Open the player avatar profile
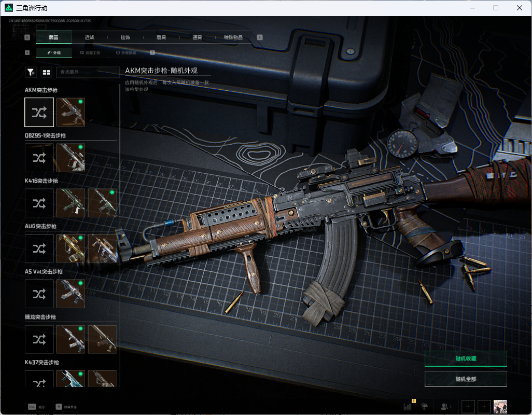This screenshot has height=415, width=532. coord(500,407)
